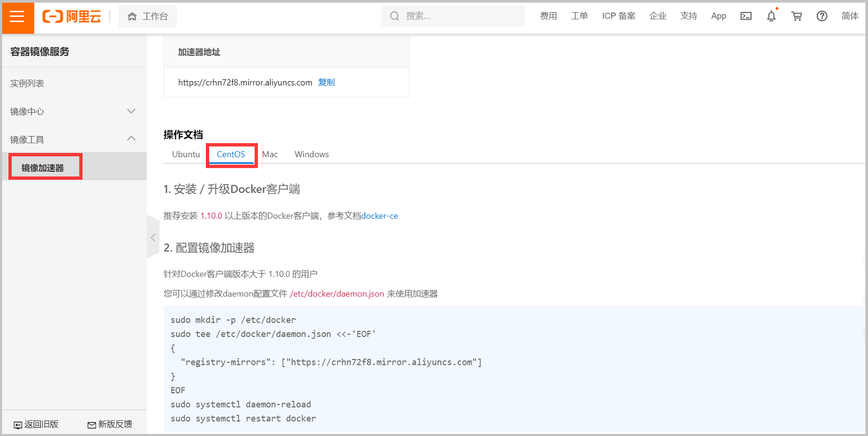The width and height of the screenshot is (868, 436).
Task: Click the 加速器地址 heading
Action: tap(199, 52)
